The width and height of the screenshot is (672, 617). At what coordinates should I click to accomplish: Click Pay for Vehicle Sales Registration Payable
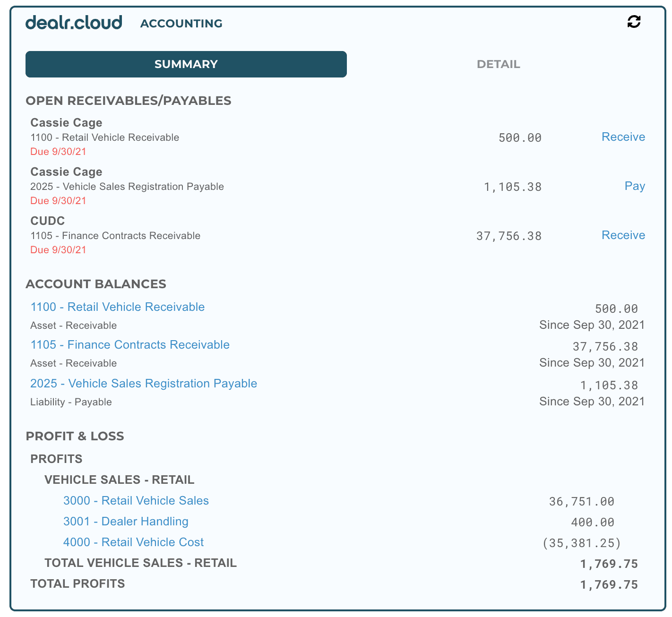634,186
